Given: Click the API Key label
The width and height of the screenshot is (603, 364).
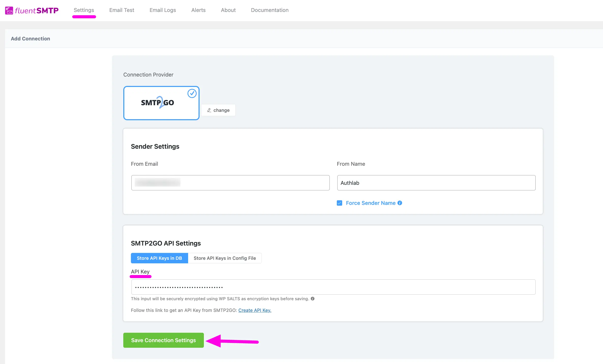Looking at the screenshot, I should 140,271.
